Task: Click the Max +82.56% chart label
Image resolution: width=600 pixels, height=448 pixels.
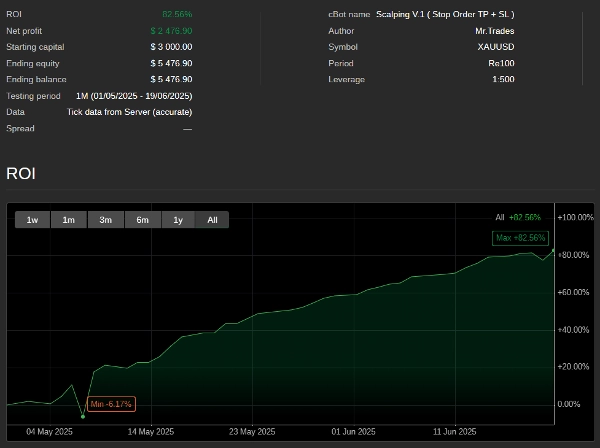Action: point(520,238)
